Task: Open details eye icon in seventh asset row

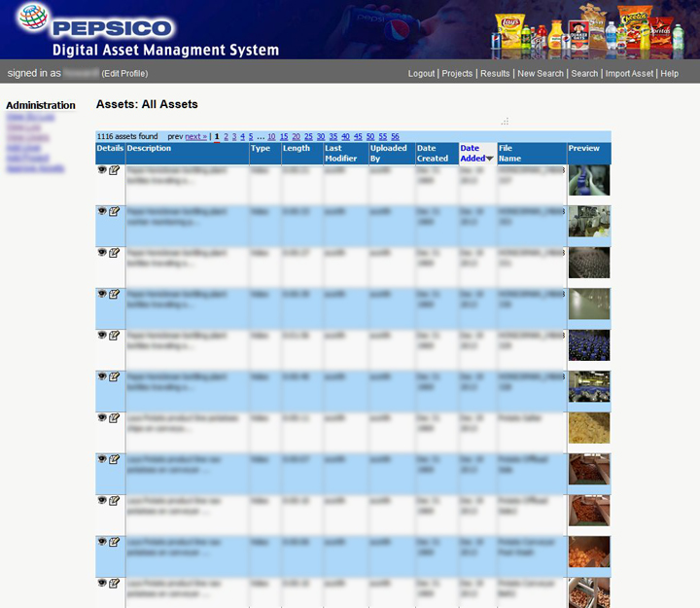Action: [x=102, y=417]
